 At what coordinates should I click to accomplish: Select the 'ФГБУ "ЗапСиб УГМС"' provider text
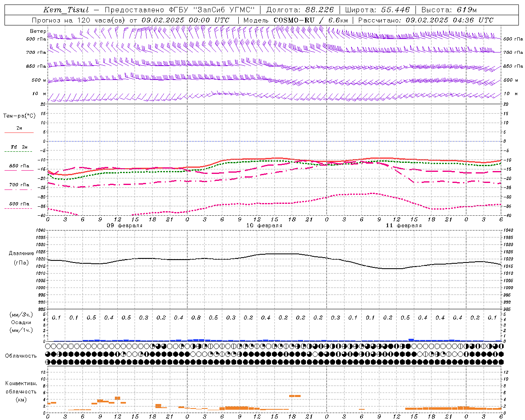click(212, 10)
